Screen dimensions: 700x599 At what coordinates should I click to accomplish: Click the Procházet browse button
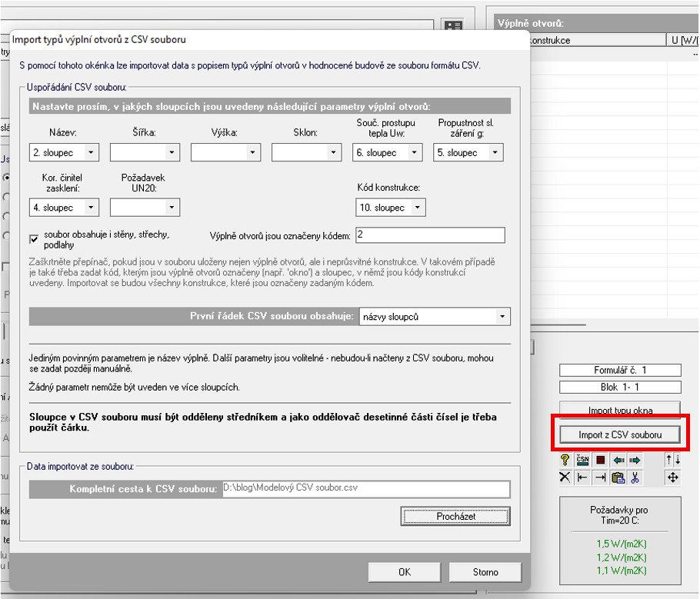coord(455,517)
